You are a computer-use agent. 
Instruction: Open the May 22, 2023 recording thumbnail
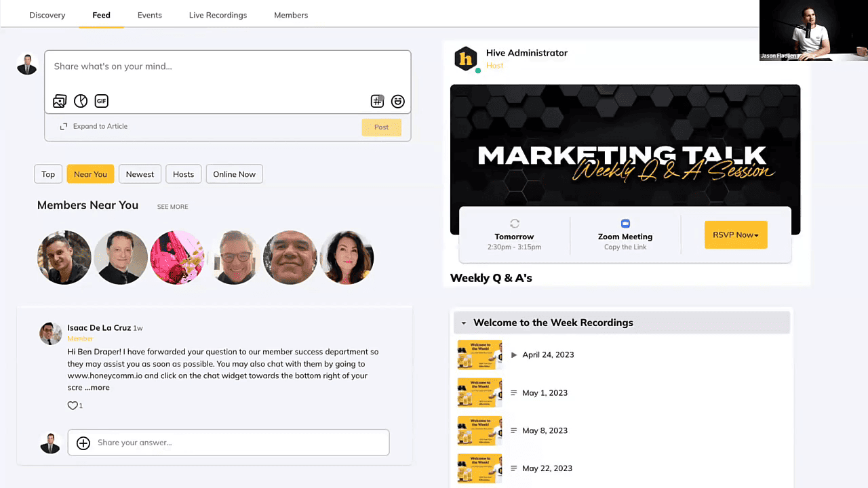click(480, 468)
